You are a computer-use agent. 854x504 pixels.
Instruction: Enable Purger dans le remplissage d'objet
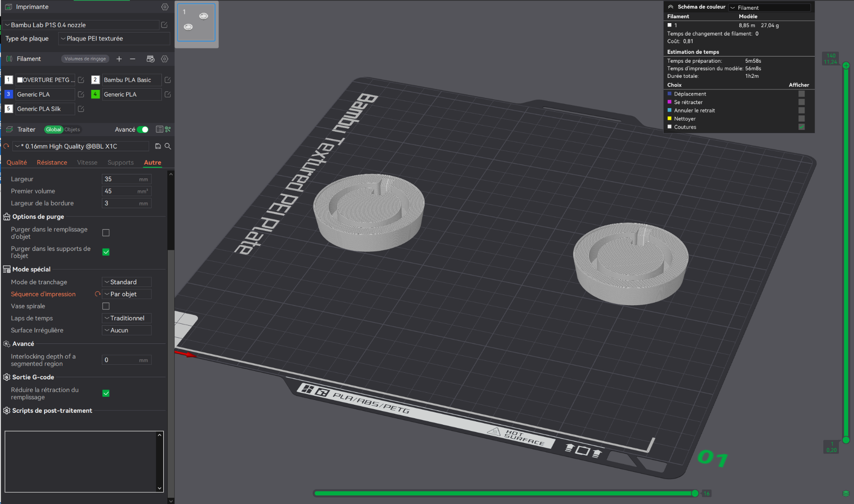(106, 233)
